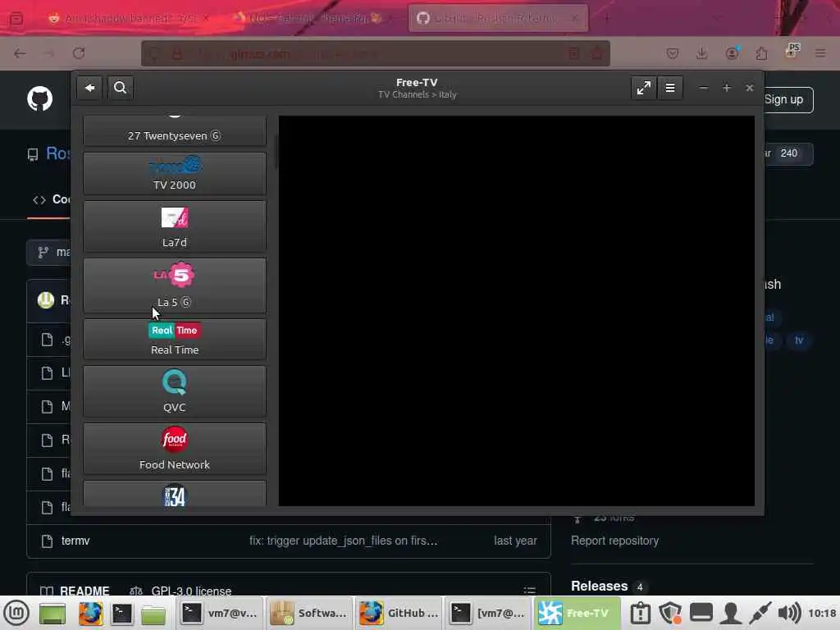Viewport: 840px width, 630px height.
Task: Click the star count 240 badge
Action: tap(788, 153)
